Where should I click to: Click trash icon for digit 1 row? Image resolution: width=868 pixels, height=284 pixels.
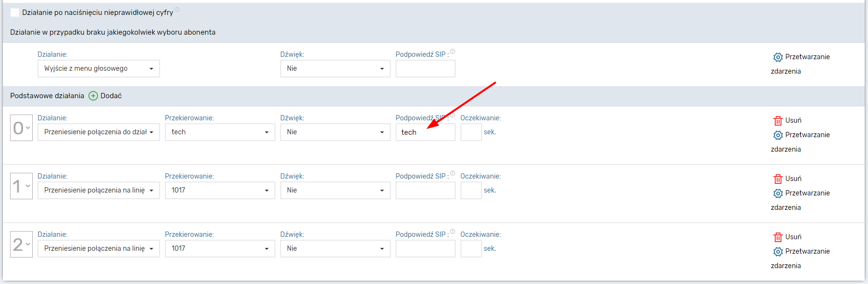778,179
